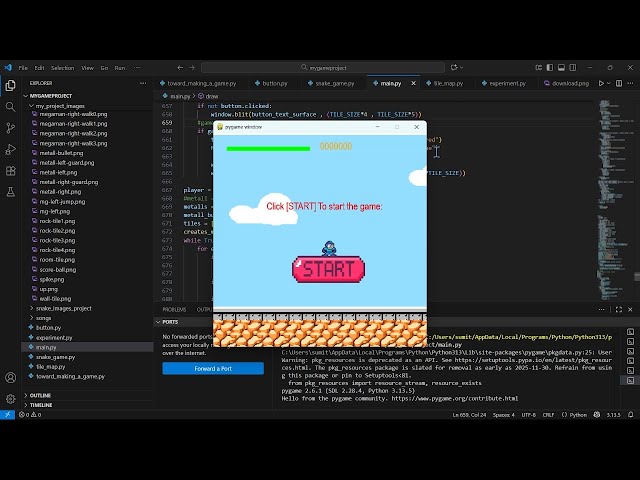Open the remote window status icon
Viewport: 640px width, 480px height.
point(7,415)
